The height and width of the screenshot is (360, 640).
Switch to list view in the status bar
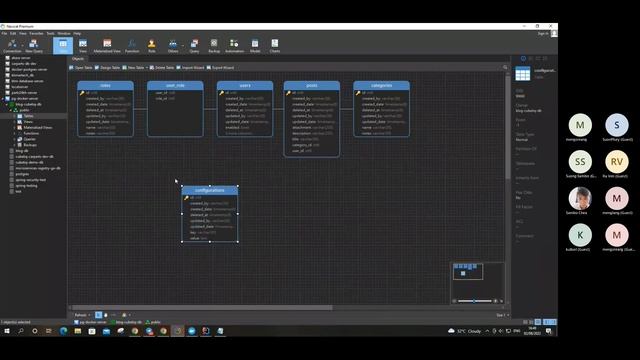click(525, 322)
